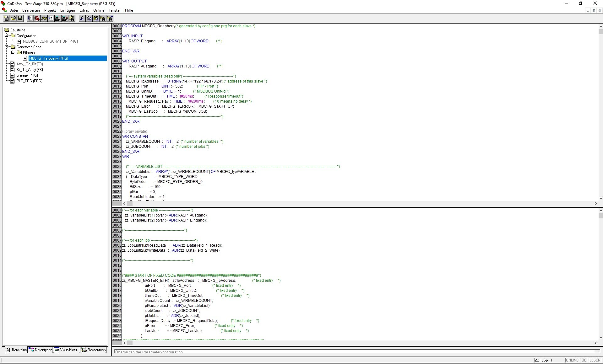603x364 pixels.
Task: Collapse the Configuration folder in tree
Action: 6,35
